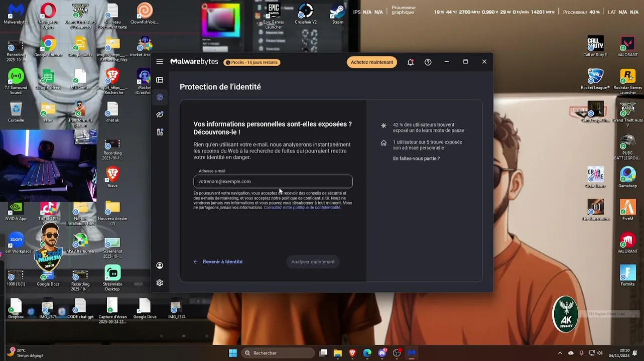Image resolution: width=644 pixels, height=361 pixels.
Task: Click the Rechercher taskbar search box
Action: click(278, 353)
